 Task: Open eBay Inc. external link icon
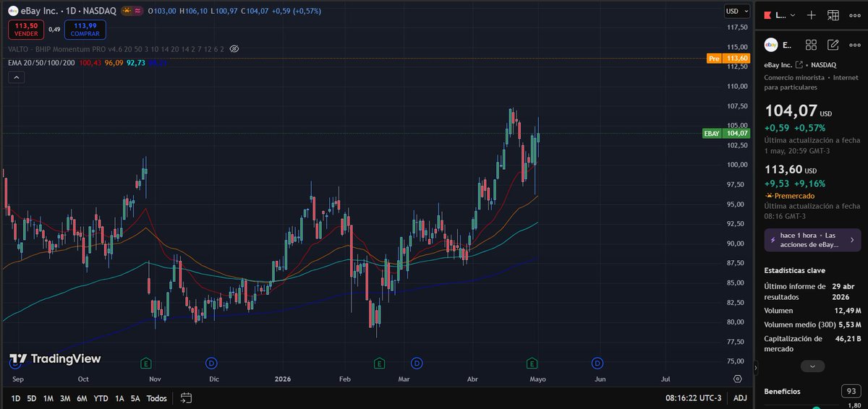pyautogui.click(x=799, y=66)
